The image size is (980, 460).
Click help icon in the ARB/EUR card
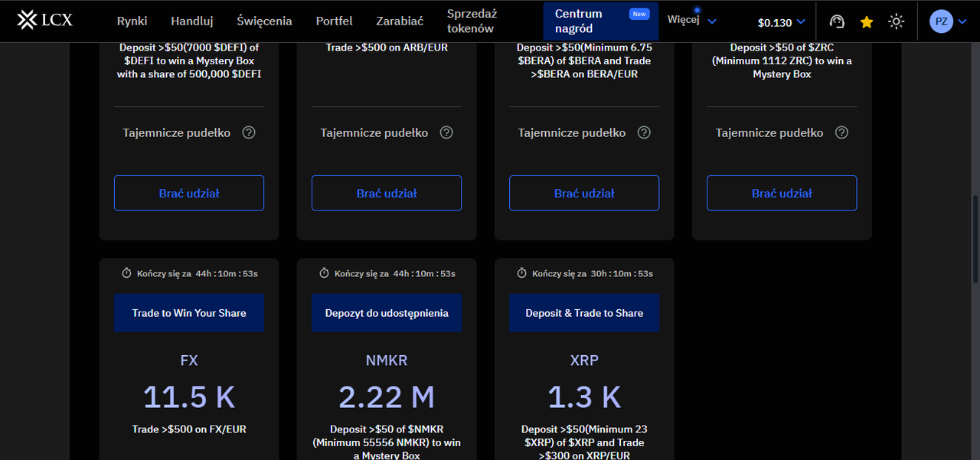point(446,132)
